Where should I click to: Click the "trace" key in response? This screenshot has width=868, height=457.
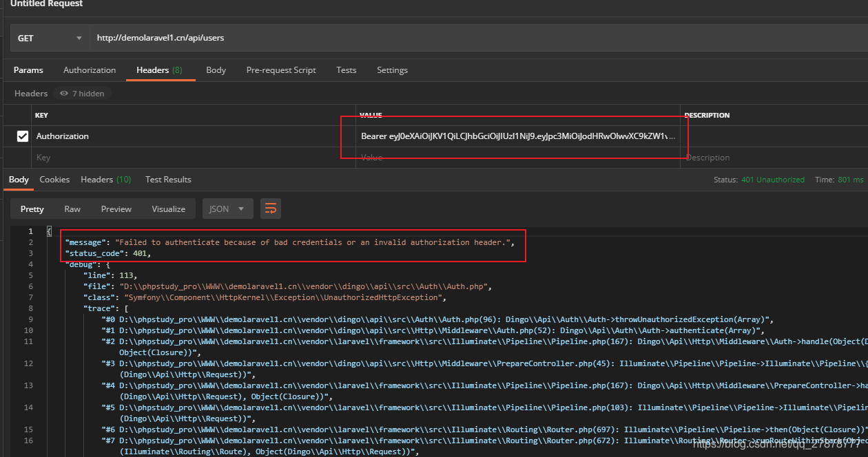[99, 308]
